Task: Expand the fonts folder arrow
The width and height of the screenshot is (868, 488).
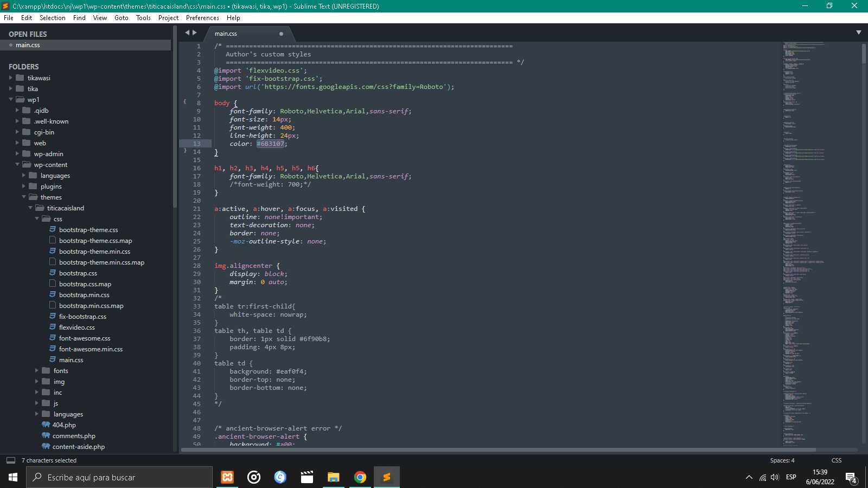Action: click(37, 371)
